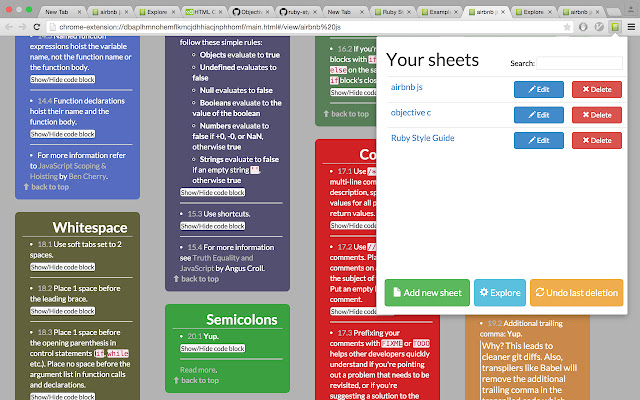Click the Whitespace card heading

pyautogui.click(x=90, y=227)
